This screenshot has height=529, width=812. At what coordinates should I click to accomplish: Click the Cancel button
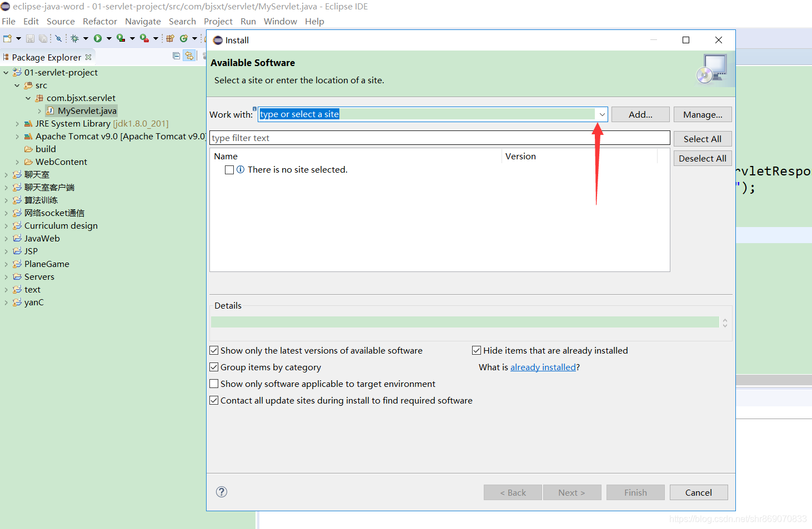[699, 492]
